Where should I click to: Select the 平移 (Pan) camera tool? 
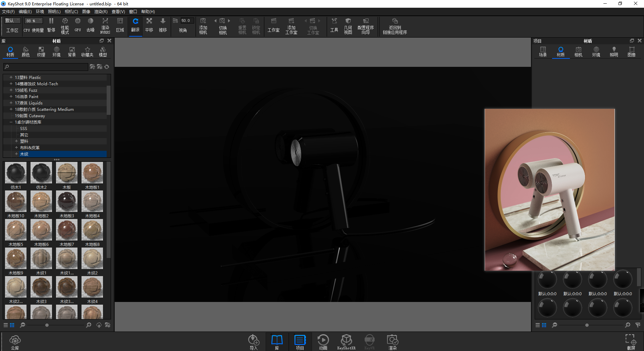[149, 26]
